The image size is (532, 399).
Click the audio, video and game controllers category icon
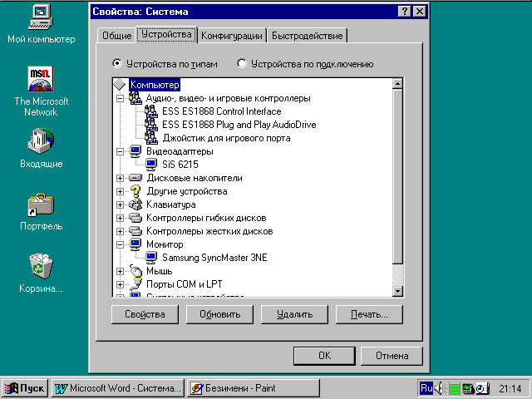pyautogui.click(x=135, y=98)
